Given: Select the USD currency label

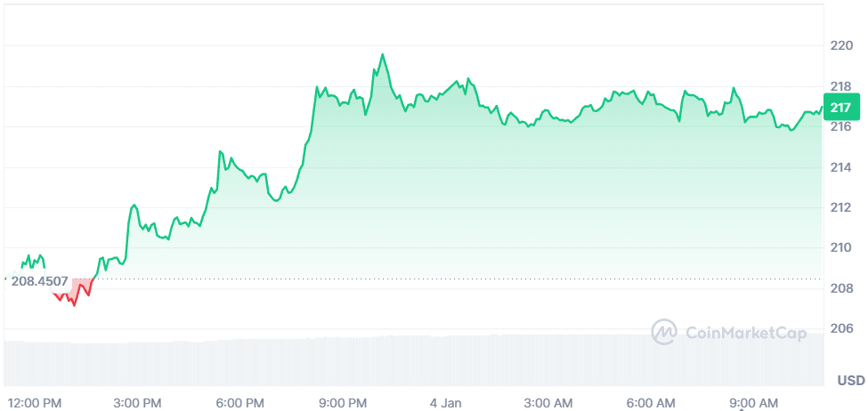Looking at the screenshot, I should 850,381.
